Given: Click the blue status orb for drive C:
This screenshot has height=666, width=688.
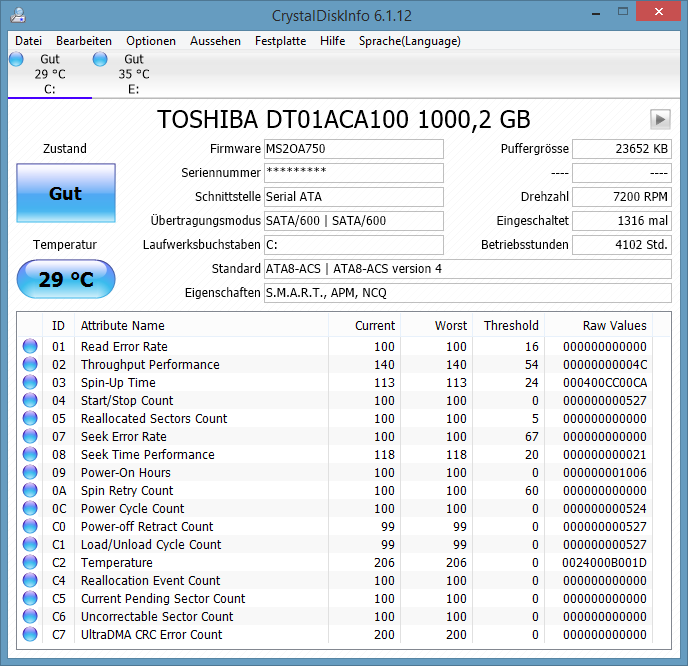Looking at the screenshot, I should 16,59.
